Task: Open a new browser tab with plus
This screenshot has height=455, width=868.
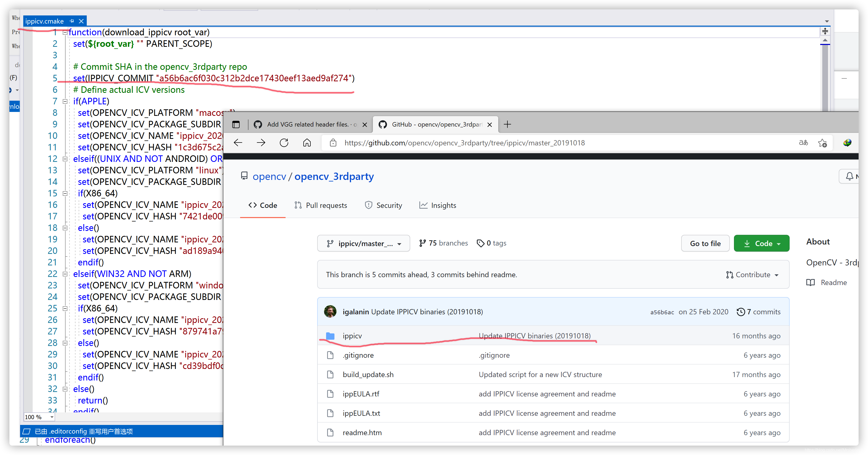Action: coord(507,124)
